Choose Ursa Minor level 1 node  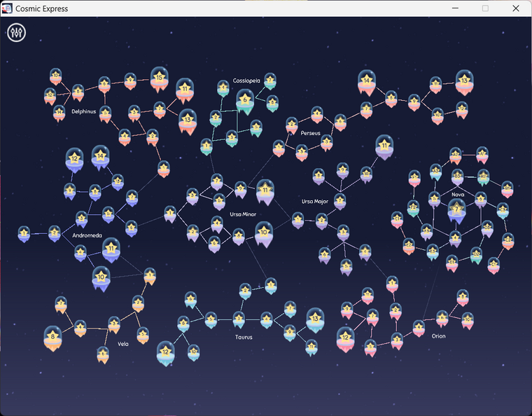(170, 214)
